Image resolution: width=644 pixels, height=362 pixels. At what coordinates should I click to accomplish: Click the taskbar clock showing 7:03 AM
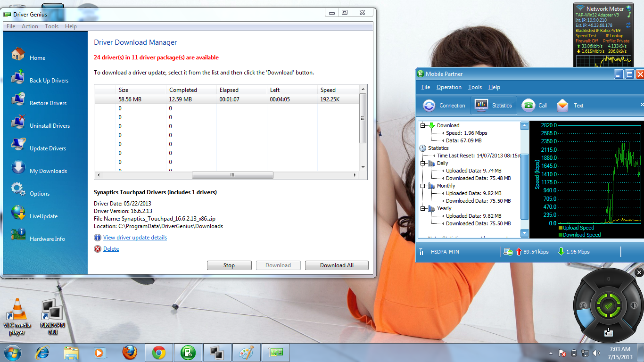pyautogui.click(x=619, y=353)
